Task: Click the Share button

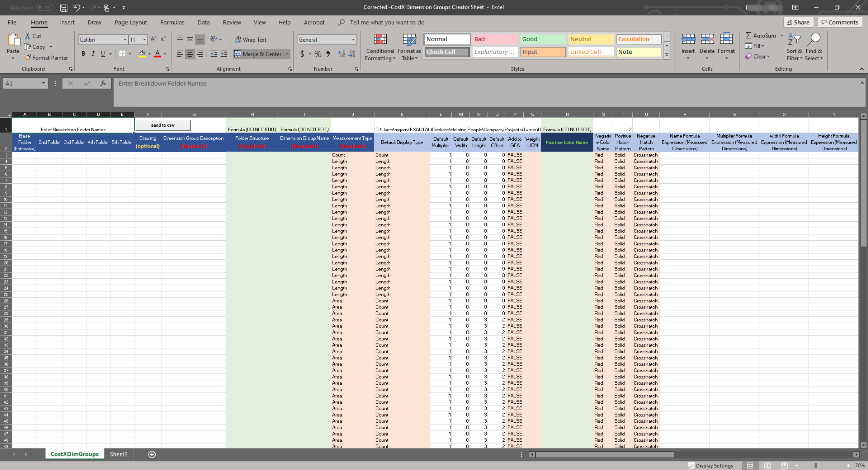Action: 798,22
